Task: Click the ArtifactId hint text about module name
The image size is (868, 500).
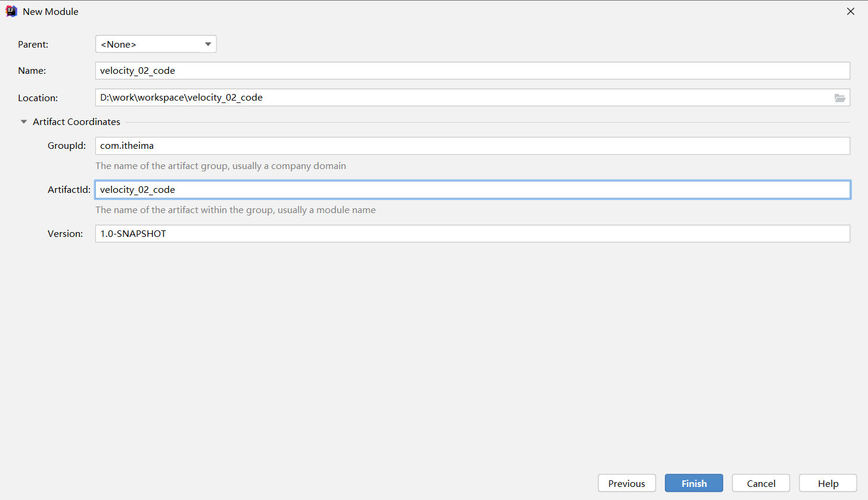Action: pyautogui.click(x=235, y=210)
